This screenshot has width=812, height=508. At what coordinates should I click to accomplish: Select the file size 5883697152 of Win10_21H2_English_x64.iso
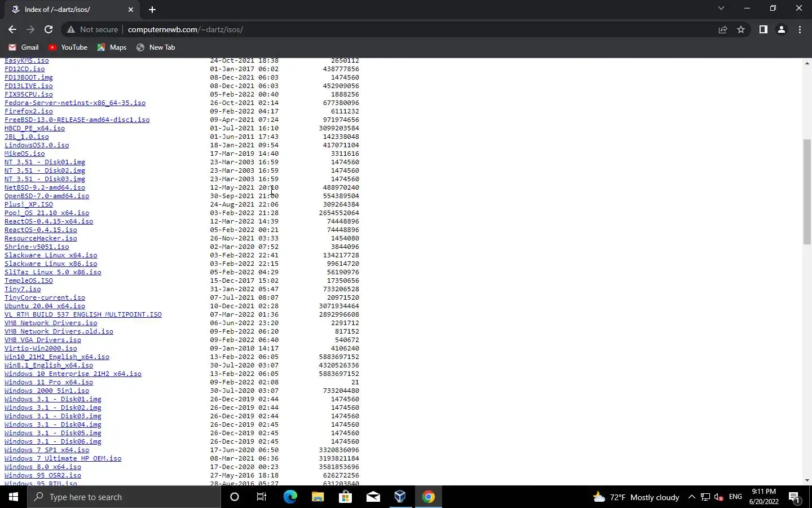[339, 357]
